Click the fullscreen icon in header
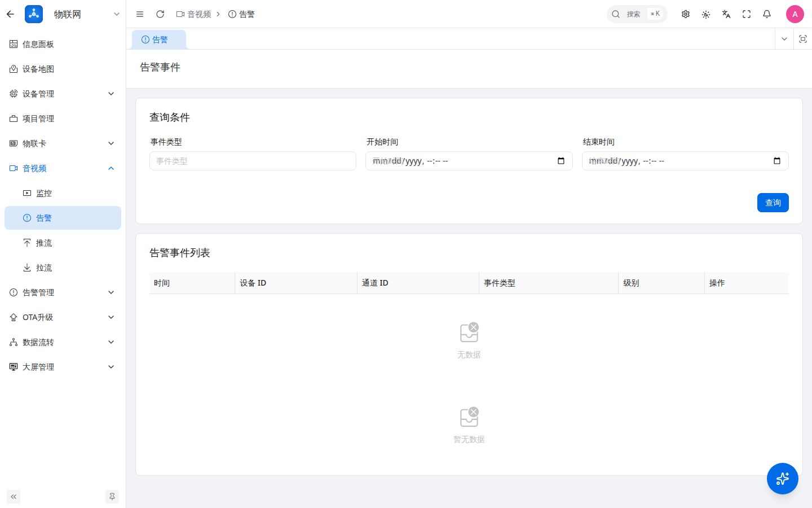 tap(747, 14)
